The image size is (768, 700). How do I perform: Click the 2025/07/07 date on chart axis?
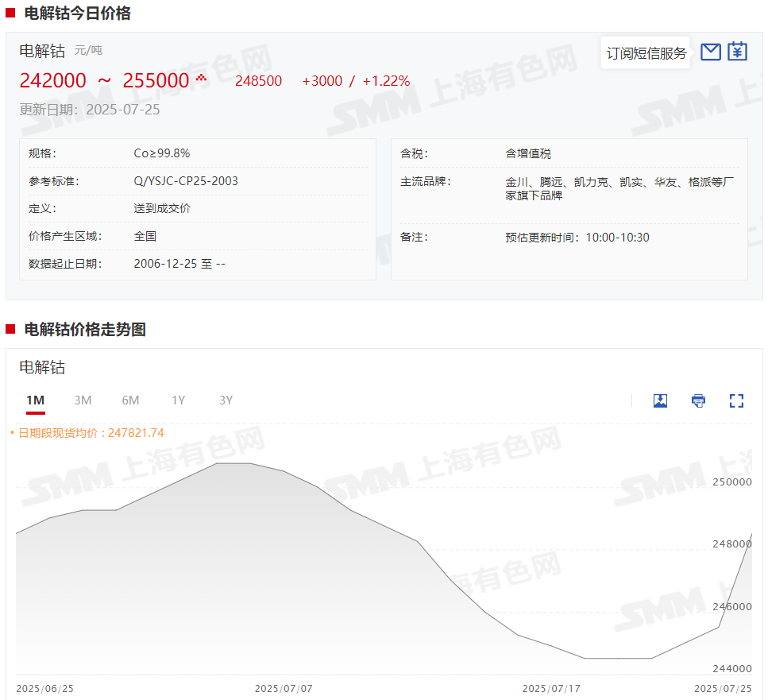[x=284, y=688]
